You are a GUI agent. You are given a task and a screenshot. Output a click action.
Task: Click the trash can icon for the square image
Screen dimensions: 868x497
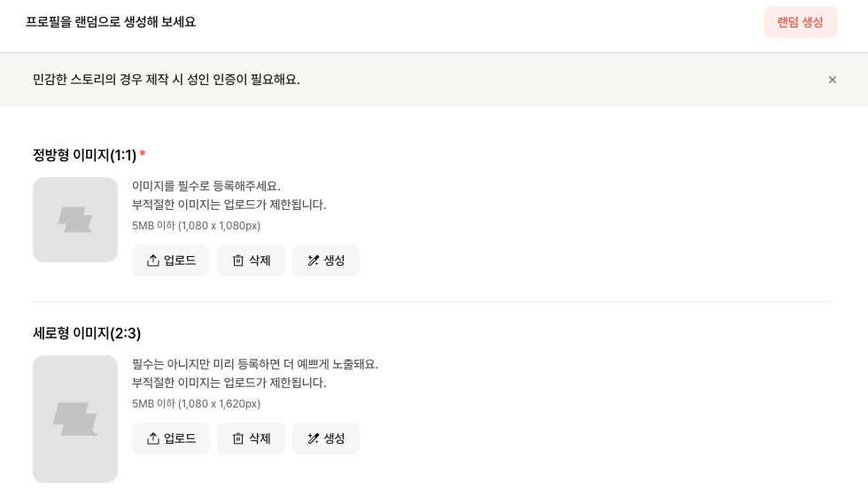(237, 260)
